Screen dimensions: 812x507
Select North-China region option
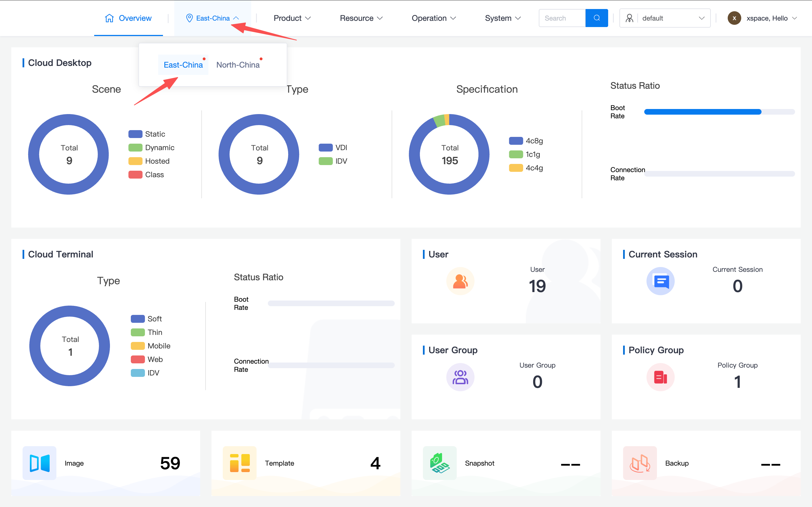238,65
